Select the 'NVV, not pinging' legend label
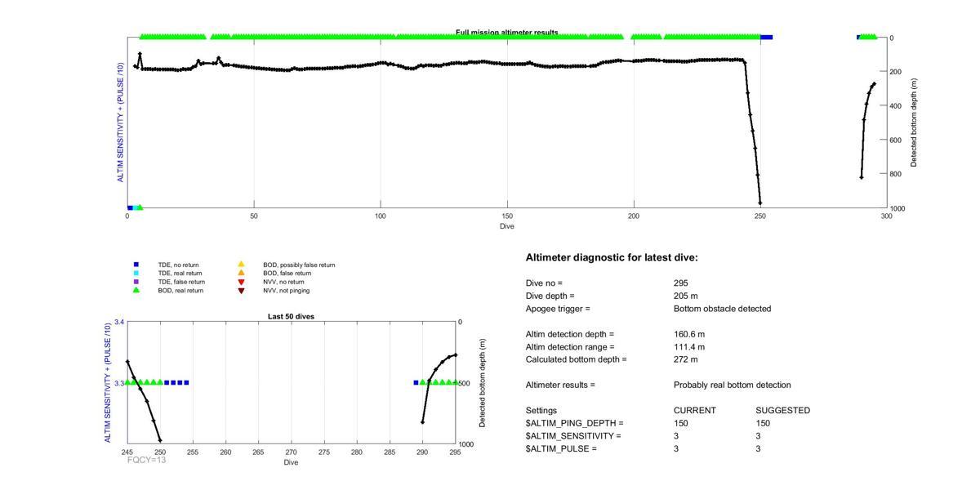The height and width of the screenshot is (499, 980). pos(286,291)
